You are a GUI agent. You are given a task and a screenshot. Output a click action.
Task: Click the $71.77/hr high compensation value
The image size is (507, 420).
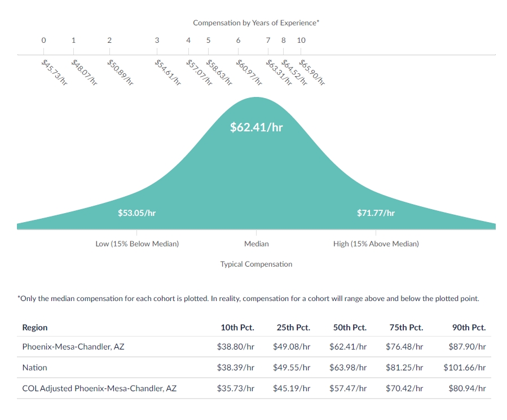[376, 213]
